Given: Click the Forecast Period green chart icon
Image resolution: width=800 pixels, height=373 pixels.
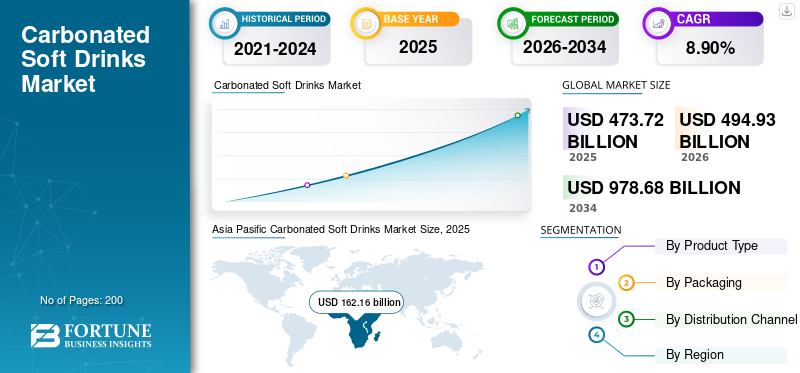Looking at the screenshot, I should pos(512,23).
